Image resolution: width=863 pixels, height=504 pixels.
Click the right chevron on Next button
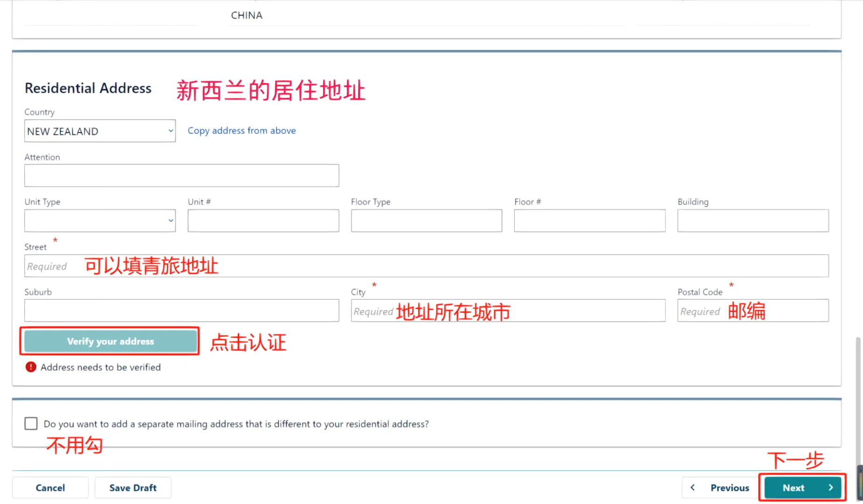click(x=830, y=488)
